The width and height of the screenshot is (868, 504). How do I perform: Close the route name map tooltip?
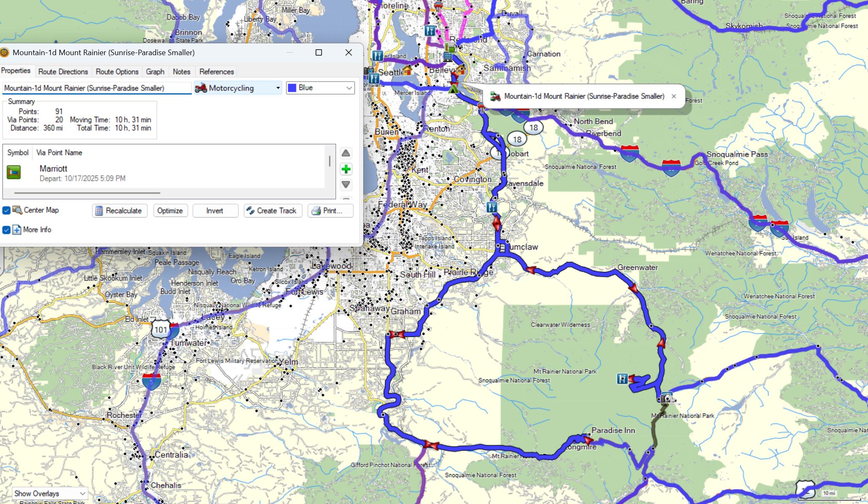coord(674,96)
